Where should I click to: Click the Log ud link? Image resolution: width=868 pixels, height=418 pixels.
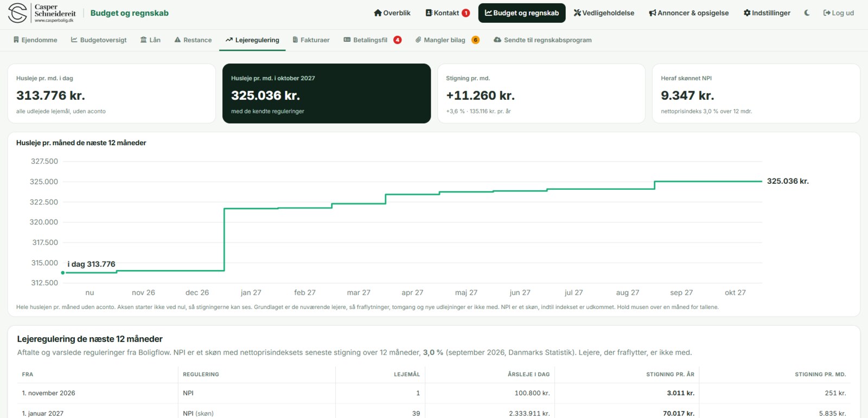tap(839, 13)
